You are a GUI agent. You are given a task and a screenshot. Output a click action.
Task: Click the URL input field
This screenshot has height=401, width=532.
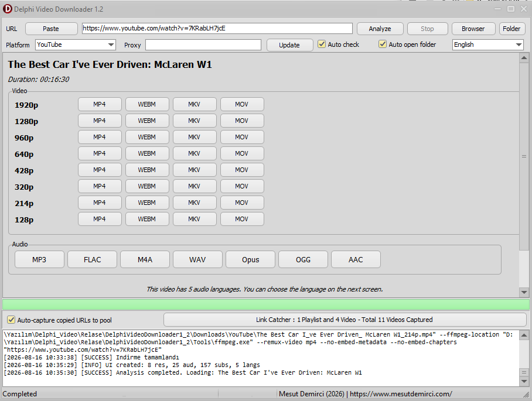coord(217,29)
